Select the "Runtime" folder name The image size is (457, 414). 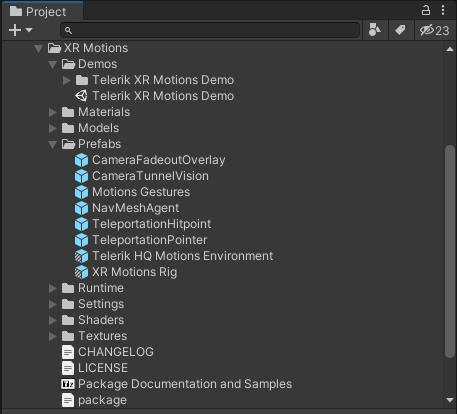coord(101,288)
